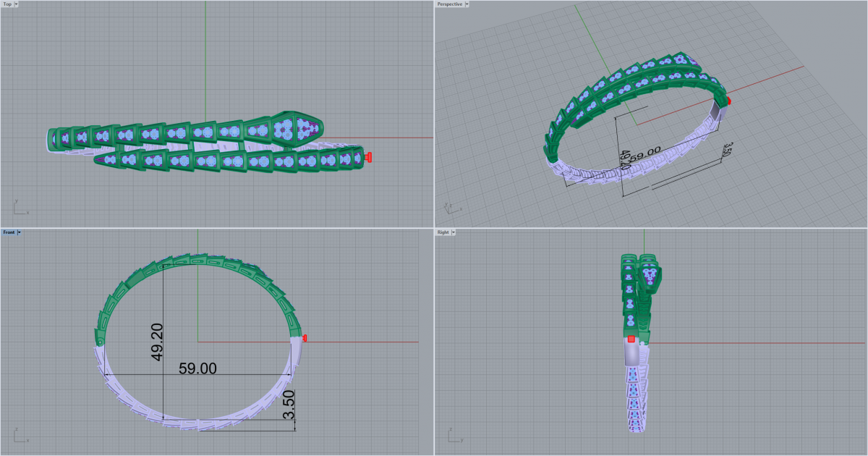Select the red clasp marker in Perspective viewport
The width and height of the screenshot is (868, 456).
728,101
